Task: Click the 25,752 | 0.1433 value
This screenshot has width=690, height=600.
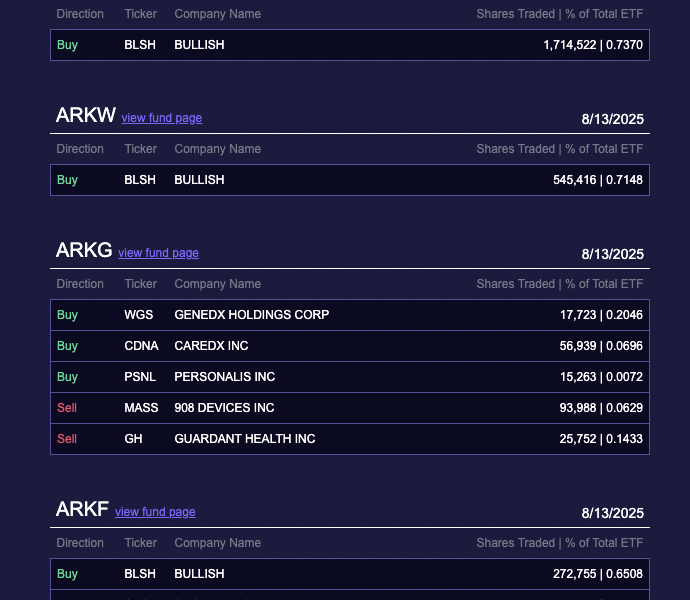Action: pyautogui.click(x=601, y=439)
